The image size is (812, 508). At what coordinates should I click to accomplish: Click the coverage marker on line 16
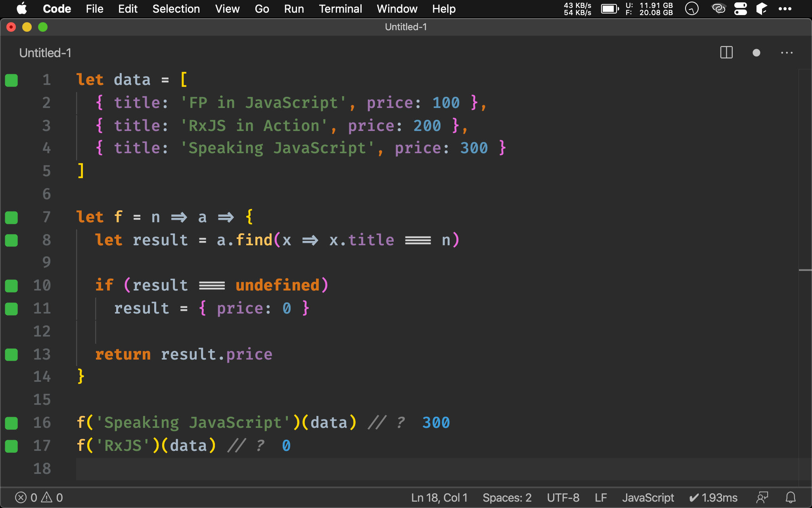pos(11,423)
